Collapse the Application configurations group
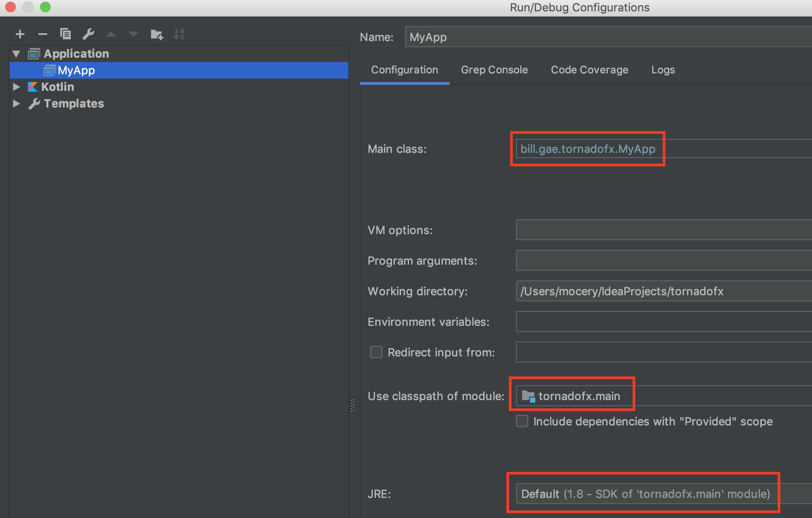This screenshot has height=518, width=812. [x=16, y=53]
